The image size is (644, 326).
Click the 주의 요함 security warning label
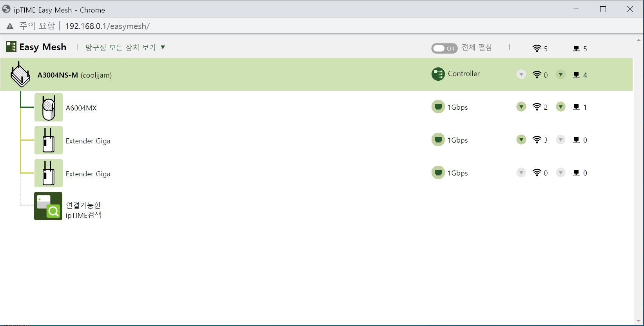[37, 26]
